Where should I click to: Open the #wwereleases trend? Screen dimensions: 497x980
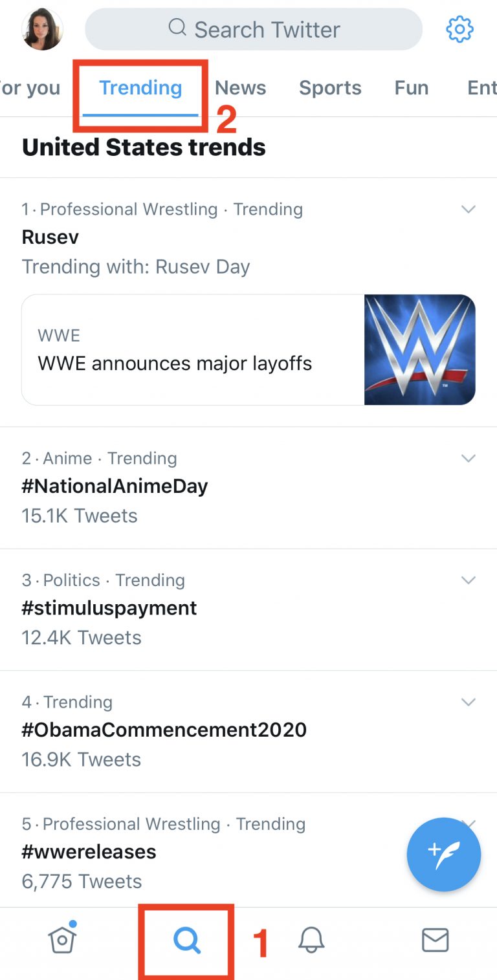point(89,852)
